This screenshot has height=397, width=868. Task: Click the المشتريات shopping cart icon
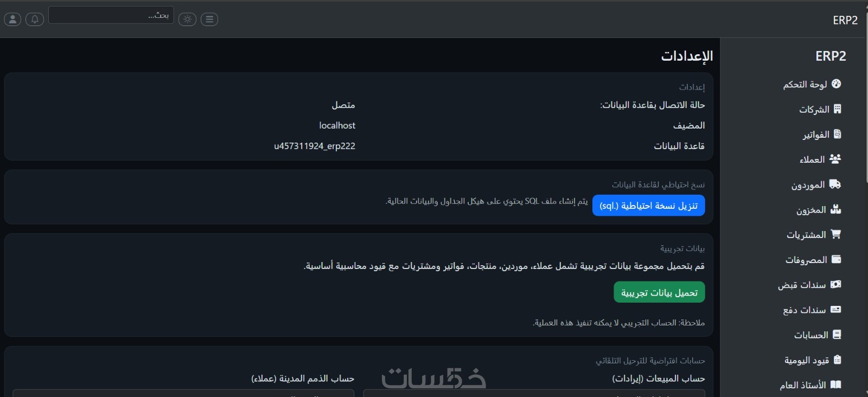point(836,234)
